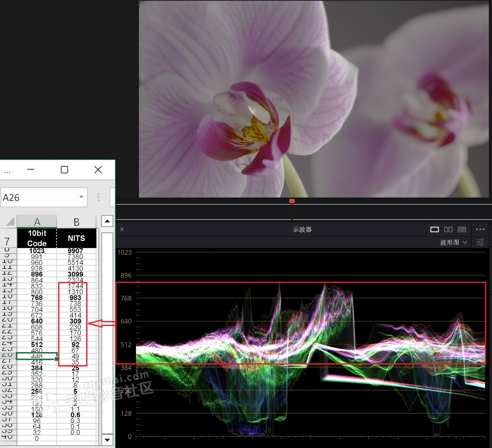Maximize the Excel window
492x448 pixels.
point(65,170)
